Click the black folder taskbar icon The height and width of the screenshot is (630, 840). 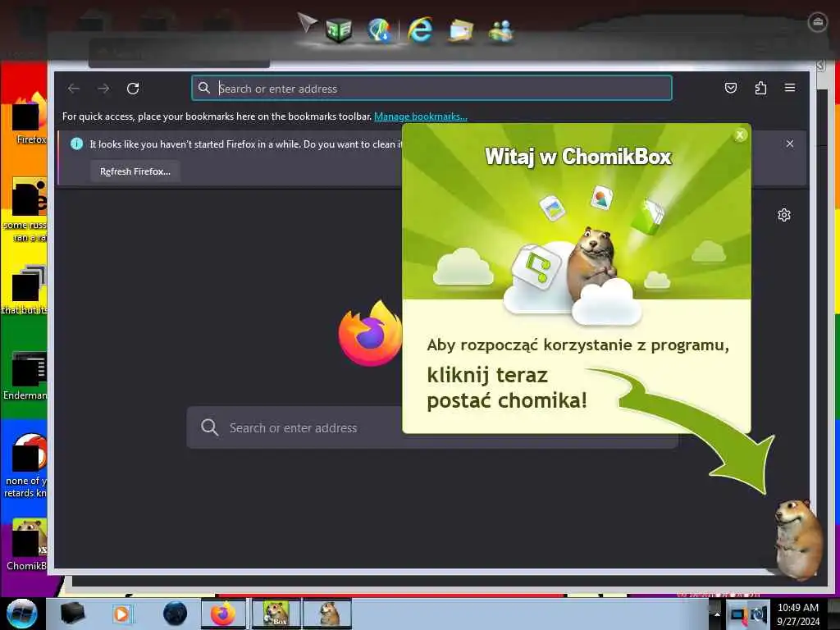pyautogui.click(x=73, y=614)
